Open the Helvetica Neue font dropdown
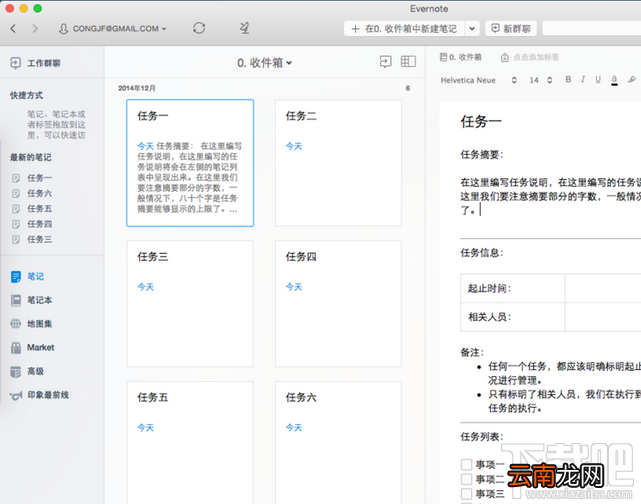The width and height of the screenshot is (641, 504). [x=479, y=80]
